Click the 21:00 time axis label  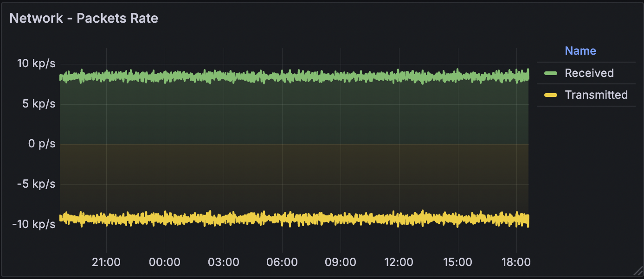coord(106,262)
